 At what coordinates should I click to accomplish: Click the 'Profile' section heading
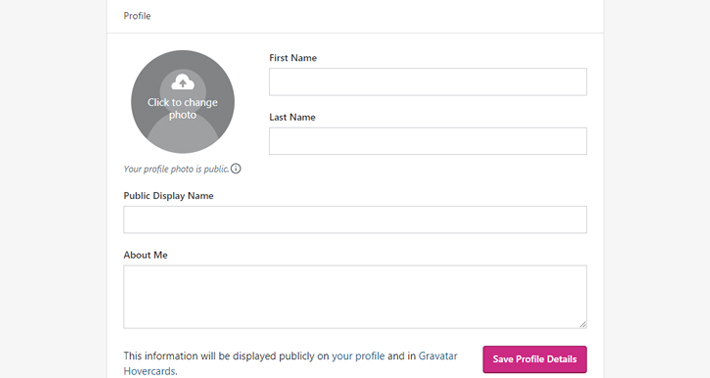137,16
